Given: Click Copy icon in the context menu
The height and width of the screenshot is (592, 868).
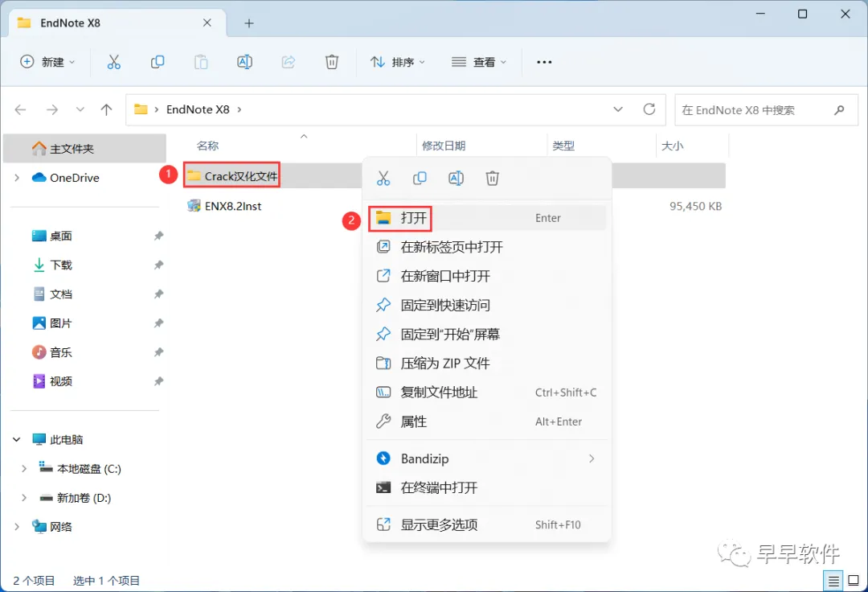Looking at the screenshot, I should (x=420, y=179).
